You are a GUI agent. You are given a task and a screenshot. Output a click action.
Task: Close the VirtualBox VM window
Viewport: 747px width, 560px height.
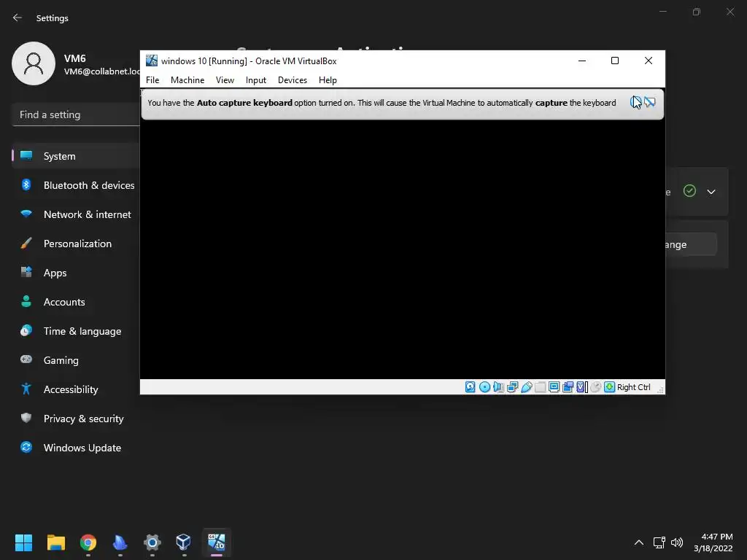point(649,61)
